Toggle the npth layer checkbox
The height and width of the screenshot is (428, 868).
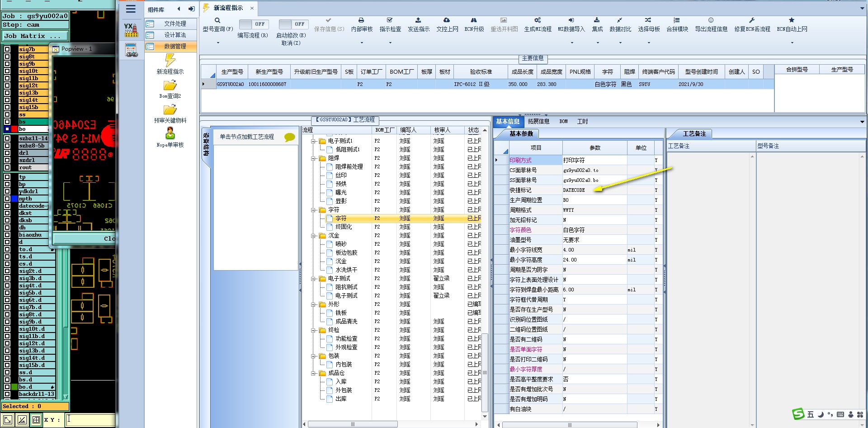point(7,199)
